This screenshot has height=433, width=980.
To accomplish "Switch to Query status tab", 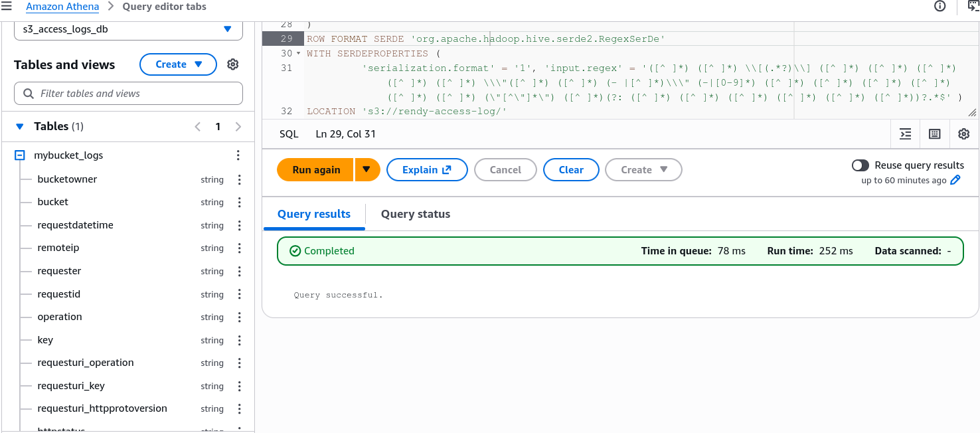I will pyautogui.click(x=416, y=214).
